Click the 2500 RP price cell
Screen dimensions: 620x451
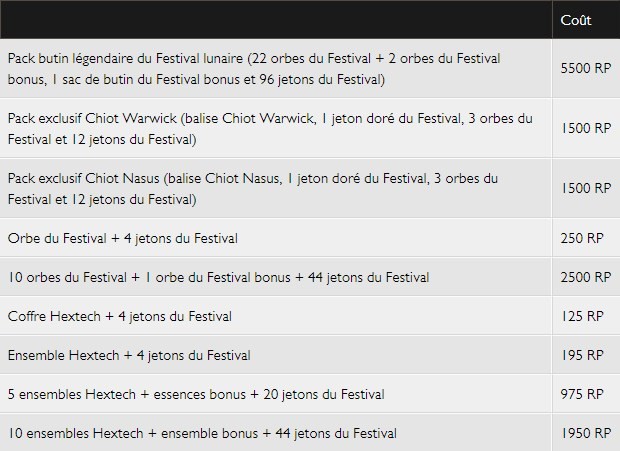586,277
